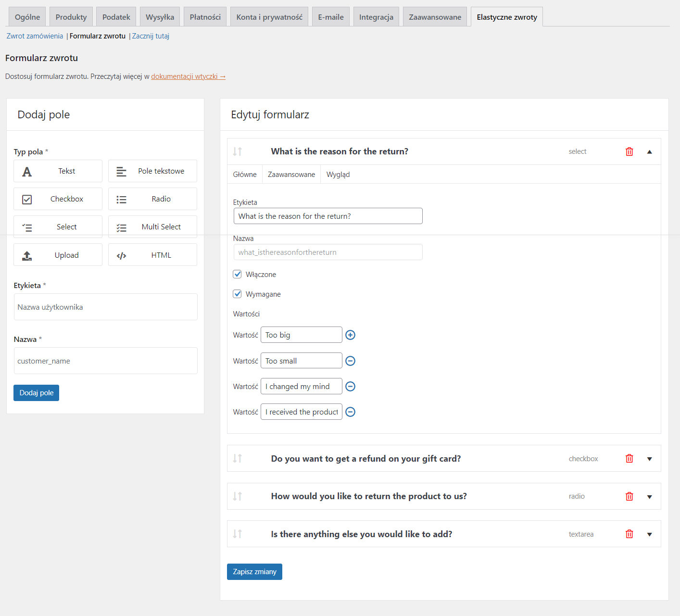Image resolution: width=680 pixels, height=616 pixels.
Task: Add a value after Too big
Action: pyautogui.click(x=351, y=335)
